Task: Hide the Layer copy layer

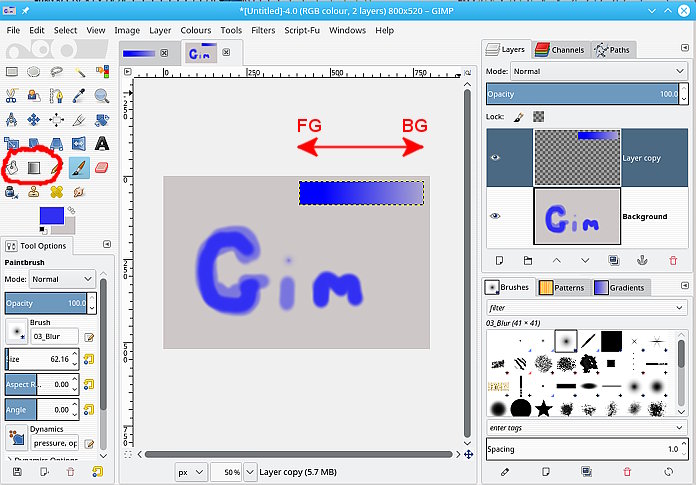Action: tap(495, 158)
